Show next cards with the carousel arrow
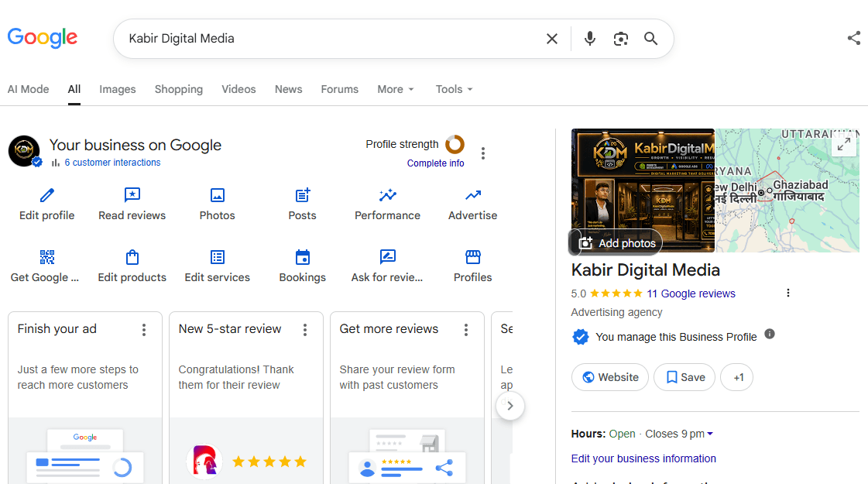868x484 pixels. click(509, 406)
